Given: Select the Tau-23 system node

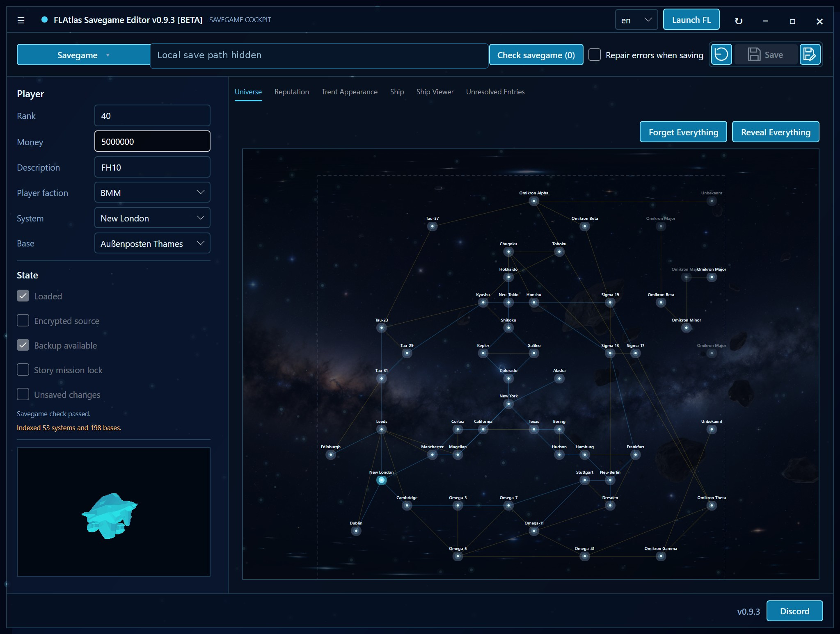Looking at the screenshot, I should 382,328.
